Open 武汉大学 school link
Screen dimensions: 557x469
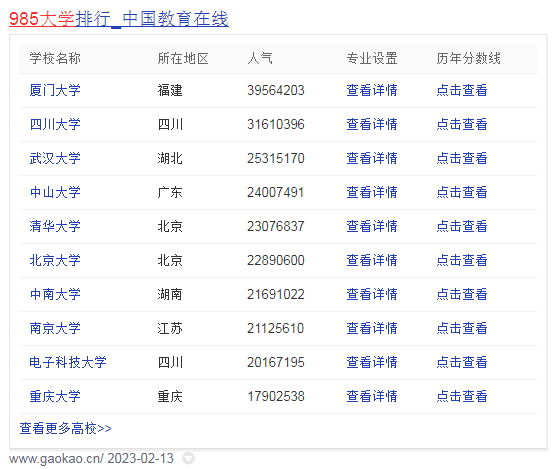click(x=55, y=158)
